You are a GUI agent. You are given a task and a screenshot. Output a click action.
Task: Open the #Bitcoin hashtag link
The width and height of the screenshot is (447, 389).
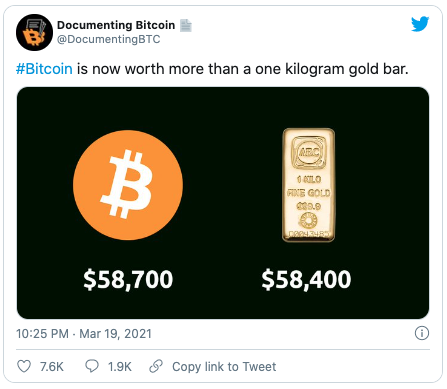pyautogui.click(x=44, y=69)
